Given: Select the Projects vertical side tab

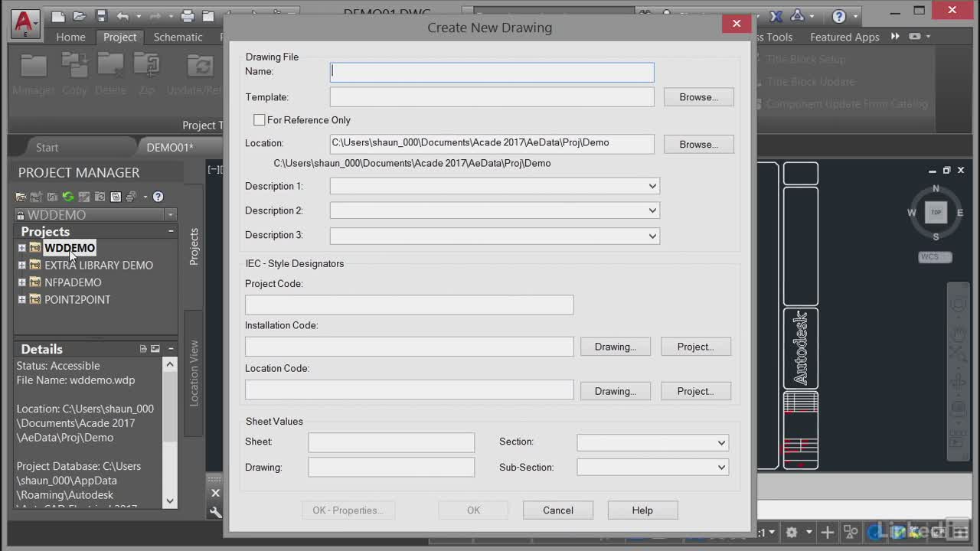Looking at the screenshot, I should (194, 246).
